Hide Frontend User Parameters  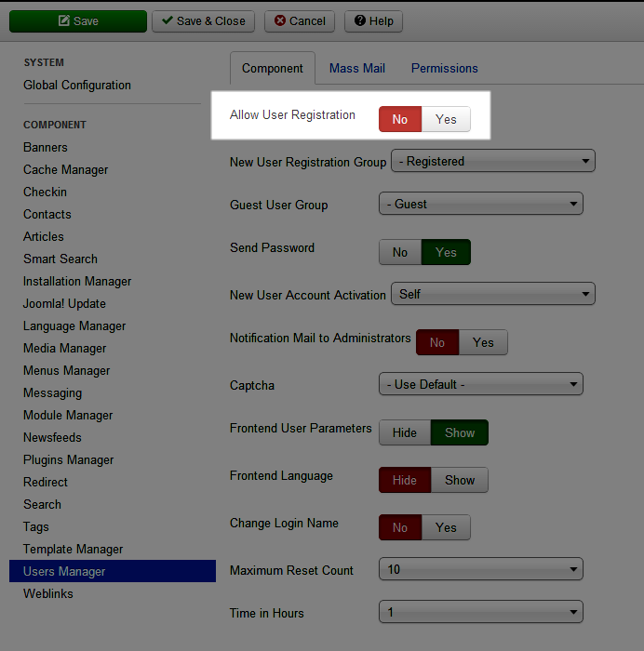pyautogui.click(x=405, y=432)
